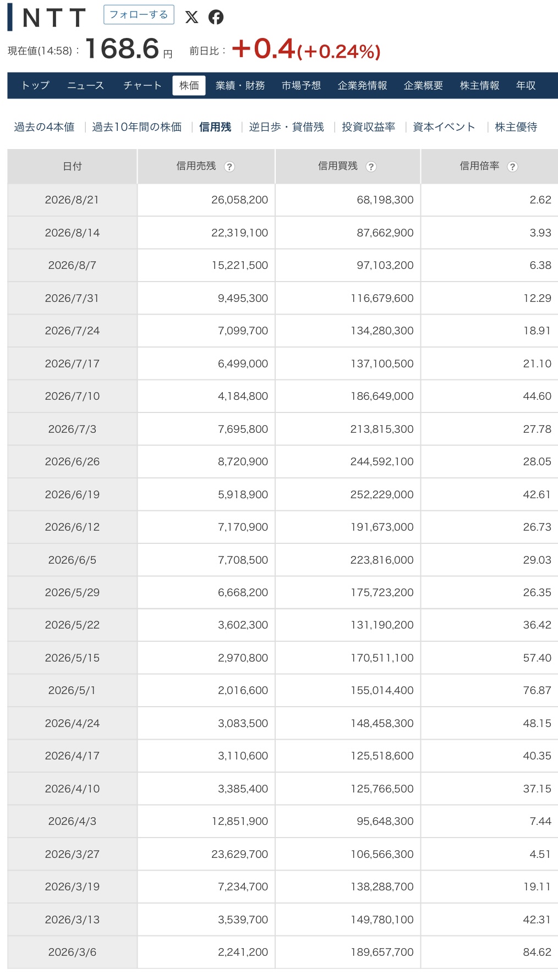This screenshot has height=980, width=558.
Task: View the 企業発情報 tab
Action: coord(363,85)
